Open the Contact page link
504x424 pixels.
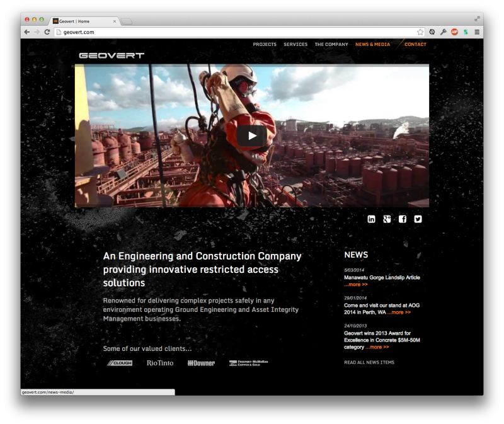pyautogui.click(x=415, y=45)
